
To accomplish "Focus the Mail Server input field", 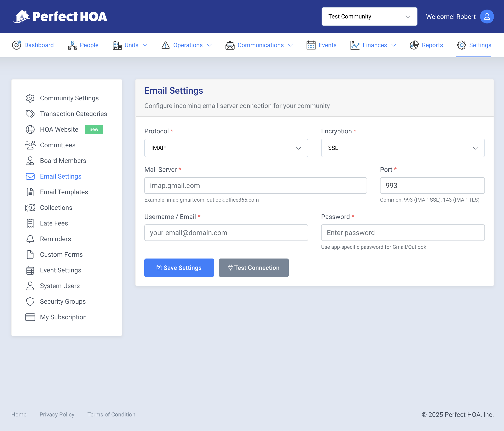I will click(255, 186).
